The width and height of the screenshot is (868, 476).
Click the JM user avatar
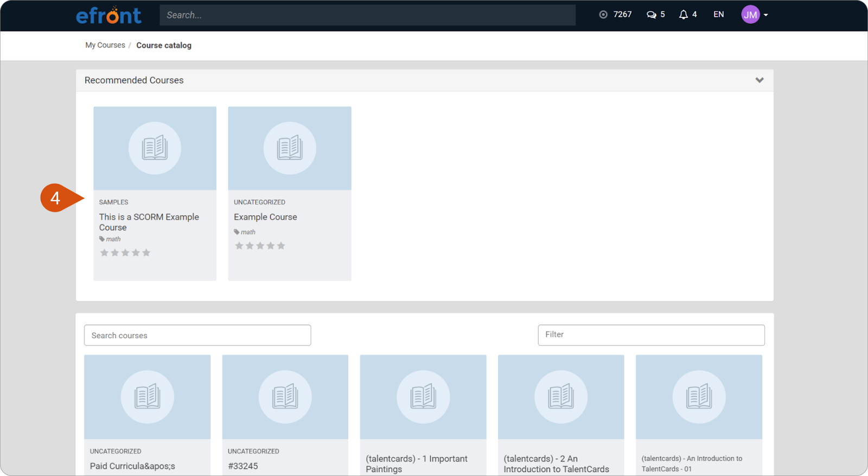point(750,15)
